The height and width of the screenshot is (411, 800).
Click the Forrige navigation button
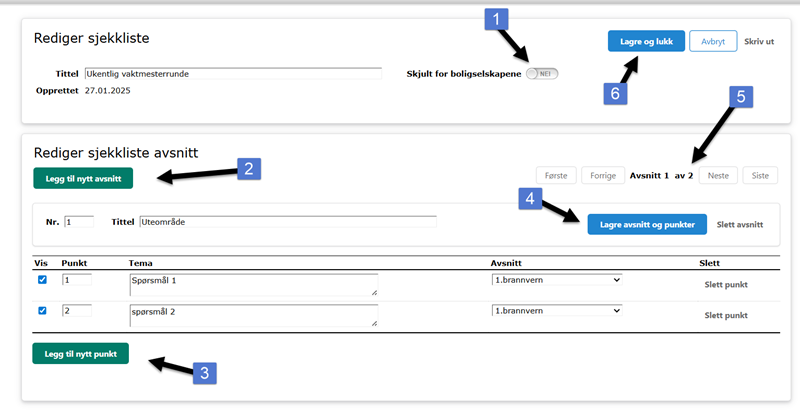603,175
